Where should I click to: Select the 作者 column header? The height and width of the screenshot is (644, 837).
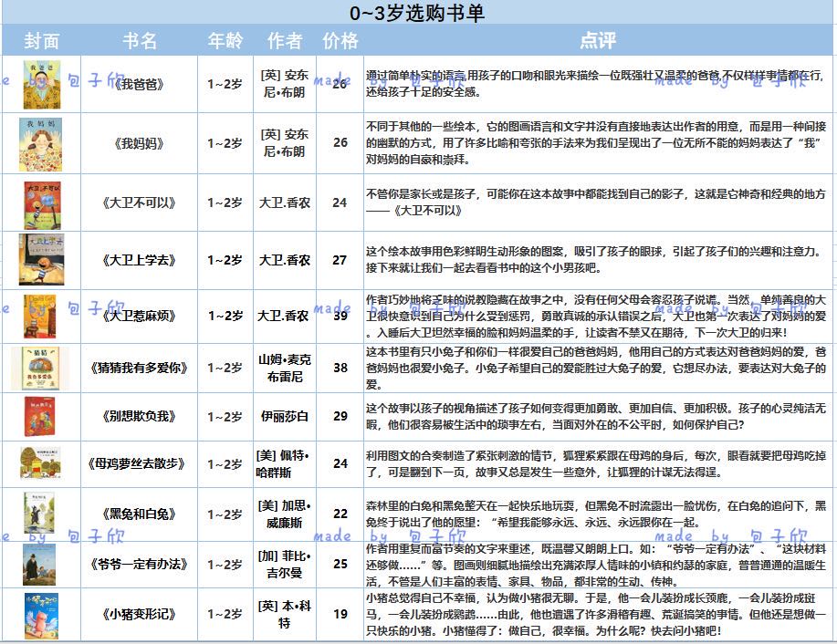coord(285,40)
